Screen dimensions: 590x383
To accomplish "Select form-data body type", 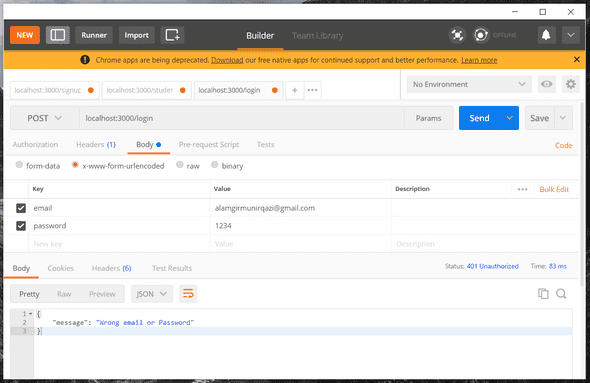I will (19, 165).
